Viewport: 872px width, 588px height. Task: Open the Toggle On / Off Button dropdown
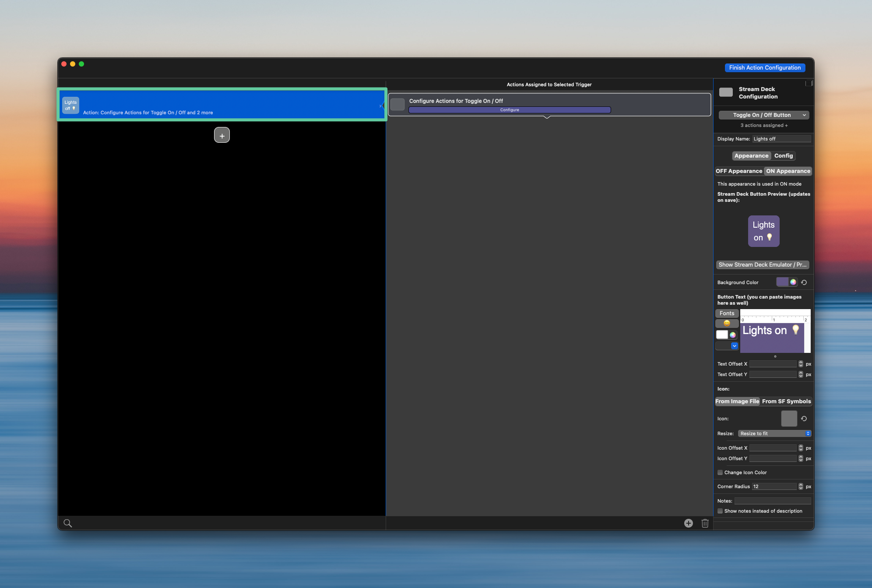[x=764, y=115]
